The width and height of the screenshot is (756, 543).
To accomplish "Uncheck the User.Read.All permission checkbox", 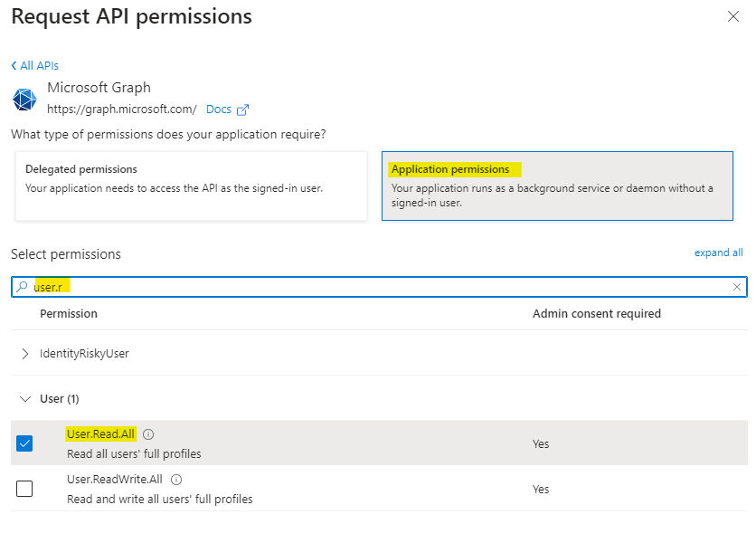I will tap(24, 443).
